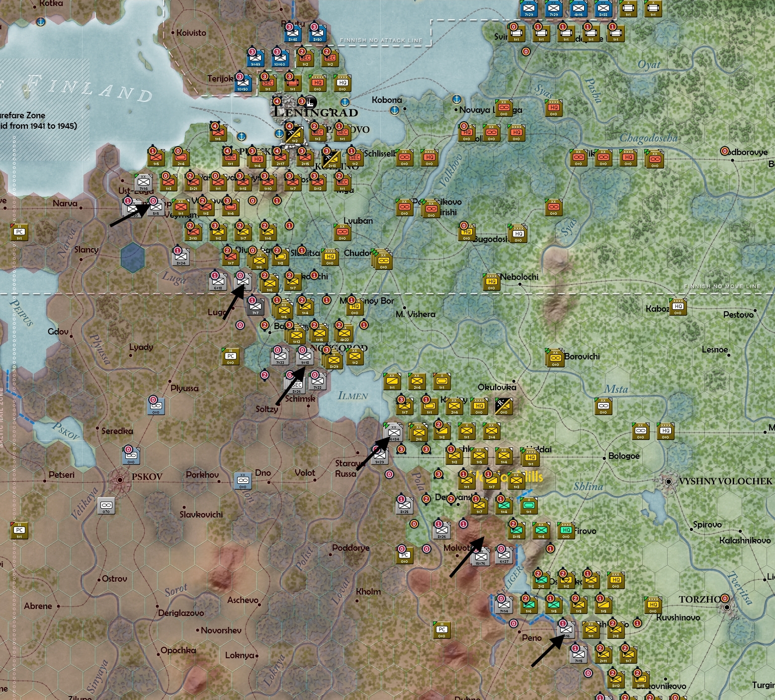Select the Finnish 9=49 infantry counter
The height and width of the screenshot is (700, 775).
[255, 58]
